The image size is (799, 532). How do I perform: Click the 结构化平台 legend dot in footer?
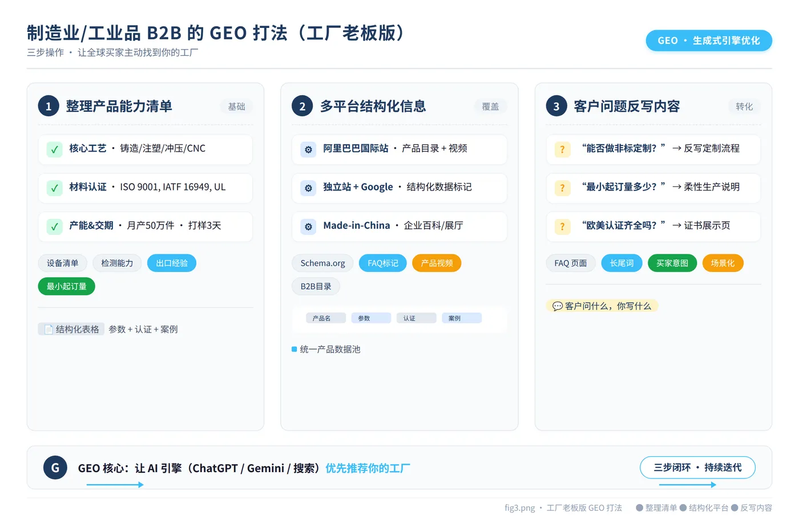pyautogui.click(x=683, y=507)
